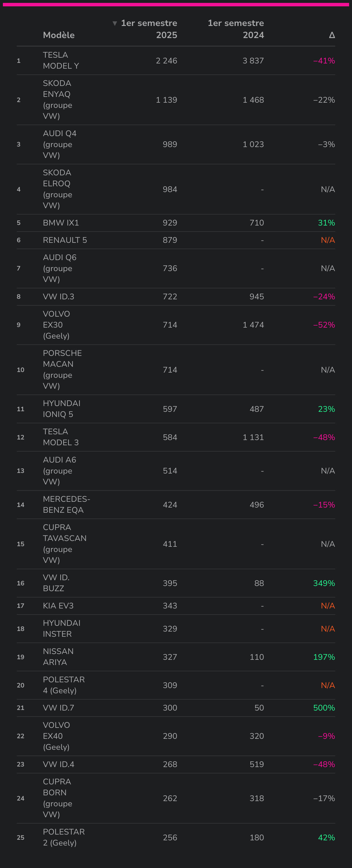Click the HYUNDAI IONIQ 5 row label
Viewport: 352px width, 868px height.
coord(61,409)
